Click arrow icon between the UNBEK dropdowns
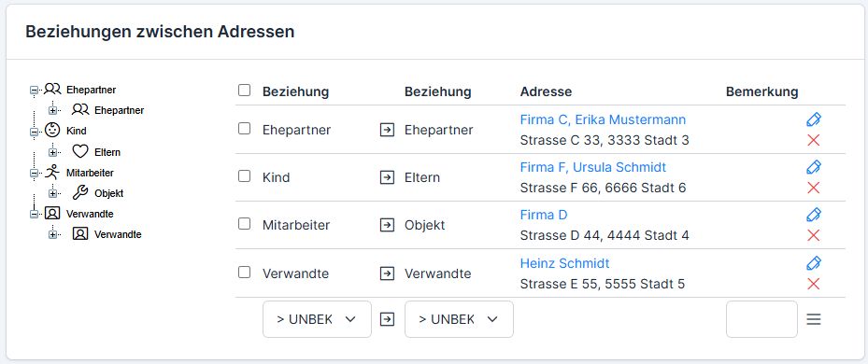 [x=387, y=319]
